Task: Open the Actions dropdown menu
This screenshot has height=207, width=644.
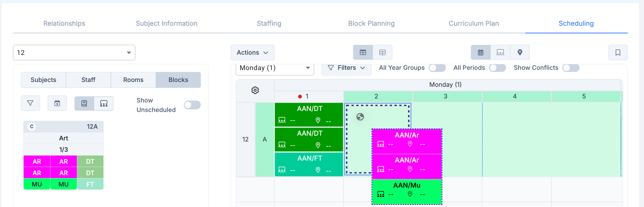Action: click(252, 53)
